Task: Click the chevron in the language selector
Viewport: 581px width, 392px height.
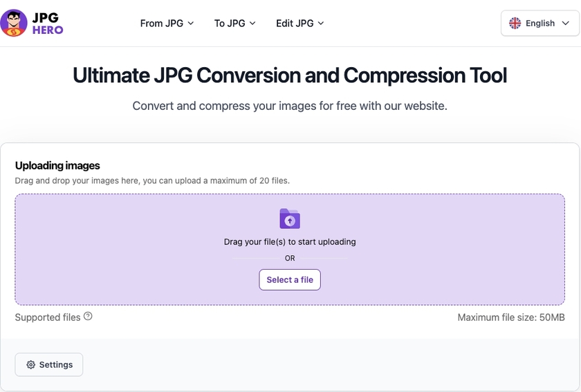Action: pos(566,24)
